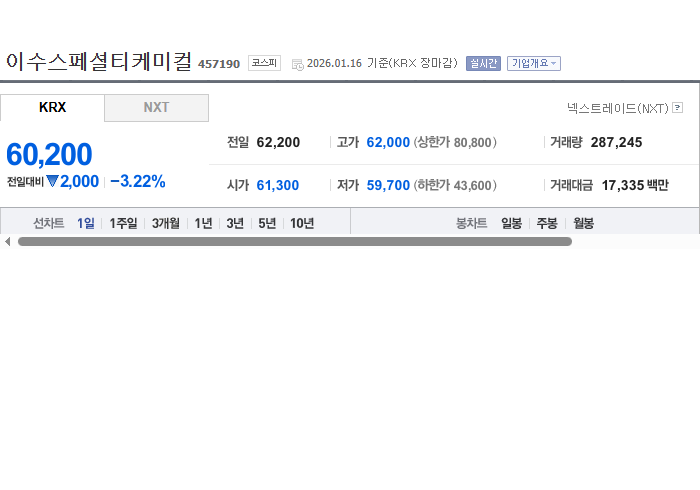Click the 거래량 value 287,245
Screen dimensions: 700x490
click(x=617, y=142)
